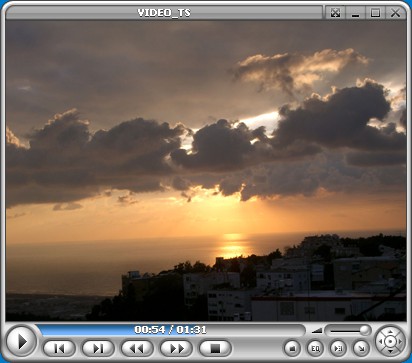Open file with the folder icon button

click(292, 349)
